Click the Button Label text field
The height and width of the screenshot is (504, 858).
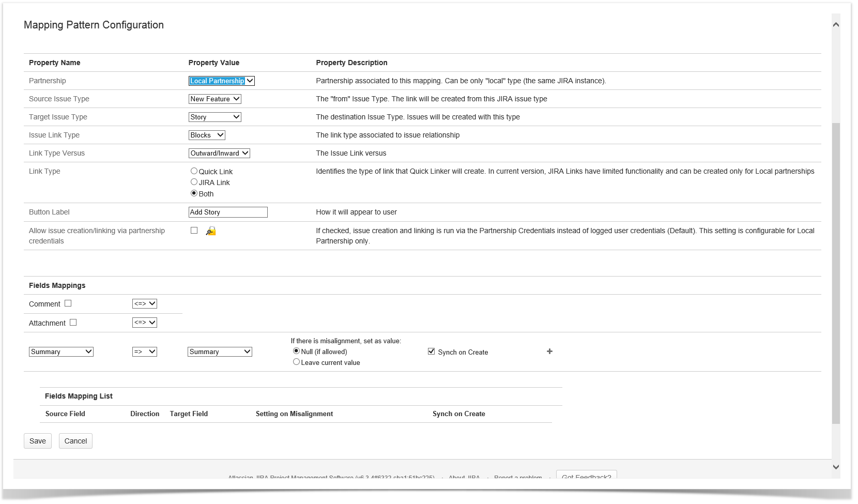tap(228, 212)
